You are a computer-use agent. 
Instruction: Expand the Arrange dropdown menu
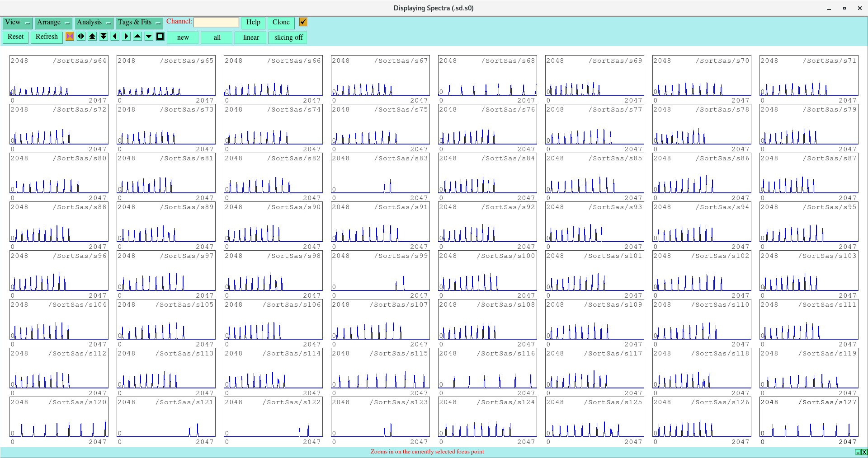tap(53, 23)
